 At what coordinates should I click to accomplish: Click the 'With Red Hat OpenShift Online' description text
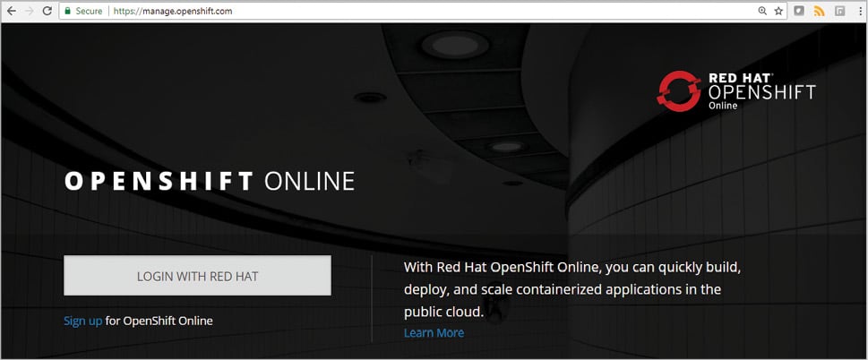click(x=572, y=290)
